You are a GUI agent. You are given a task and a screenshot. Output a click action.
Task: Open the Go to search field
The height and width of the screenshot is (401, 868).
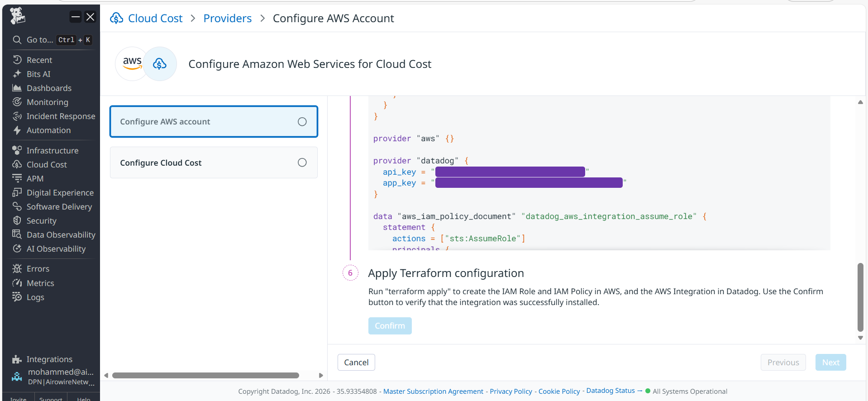click(39, 40)
